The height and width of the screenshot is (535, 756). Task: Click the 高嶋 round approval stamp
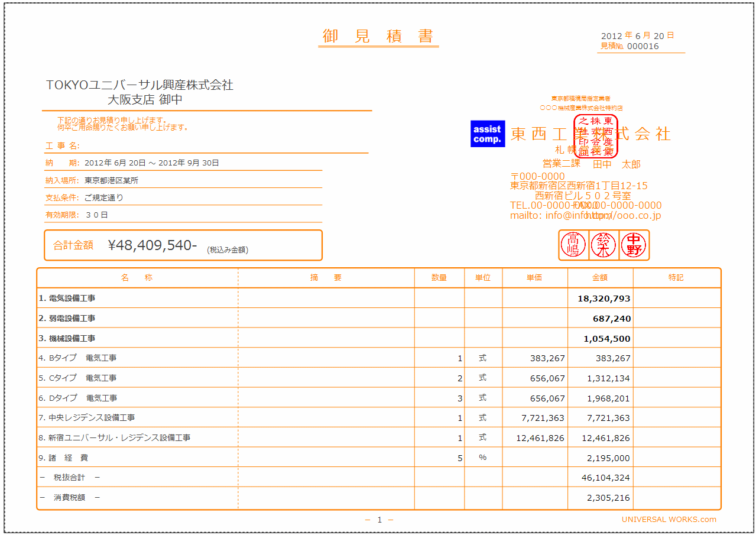tap(573, 245)
